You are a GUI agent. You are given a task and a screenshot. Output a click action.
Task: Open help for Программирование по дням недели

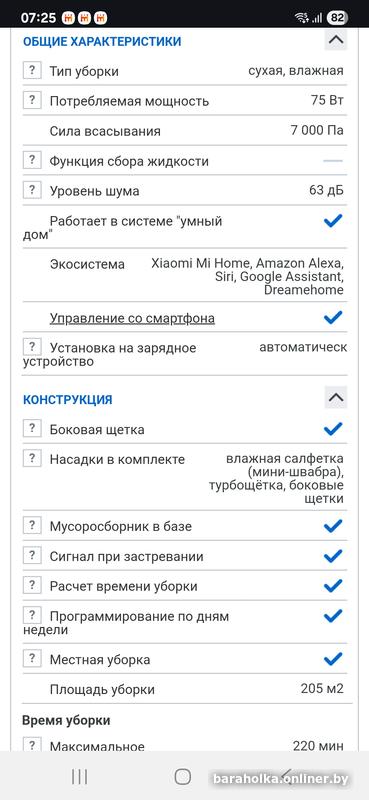[x=32, y=615]
